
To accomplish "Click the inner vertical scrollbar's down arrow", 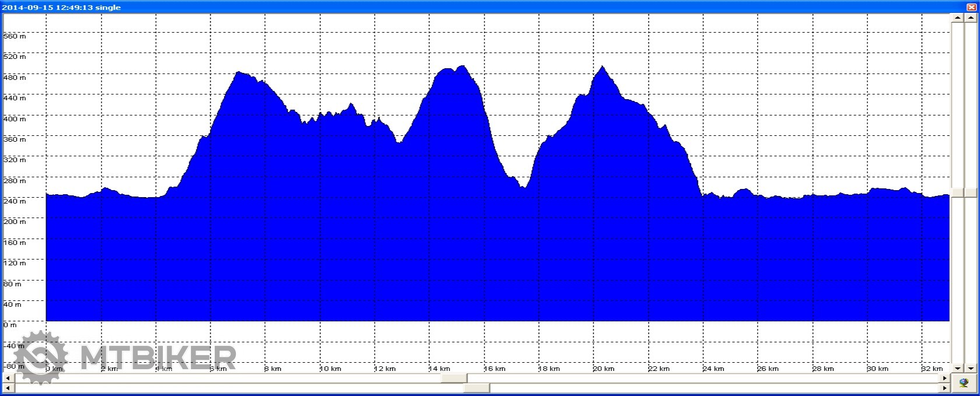I will (x=957, y=368).
